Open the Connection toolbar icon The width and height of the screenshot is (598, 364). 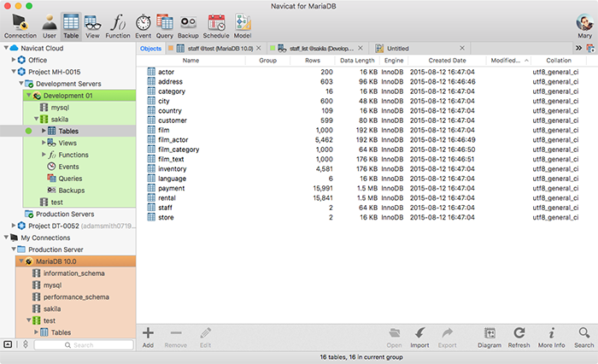point(21,26)
